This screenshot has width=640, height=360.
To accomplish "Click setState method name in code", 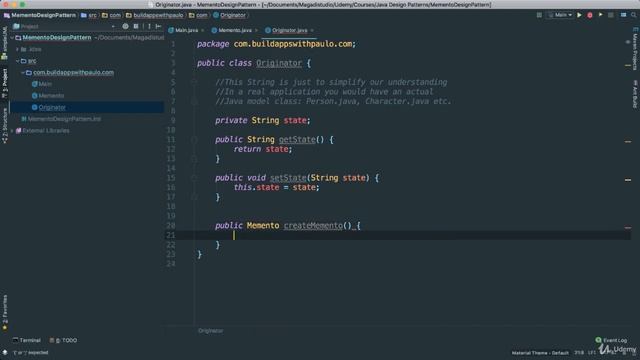I will [x=288, y=178].
